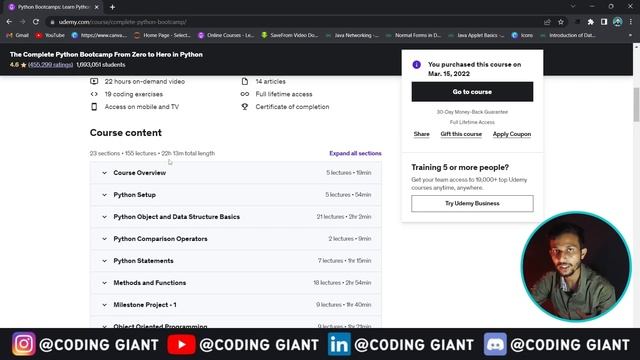Click the info icon in purchase notice
Image resolution: width=640 pixels, height=360 pixels.
pyautogui.click(x=416, y=64)
